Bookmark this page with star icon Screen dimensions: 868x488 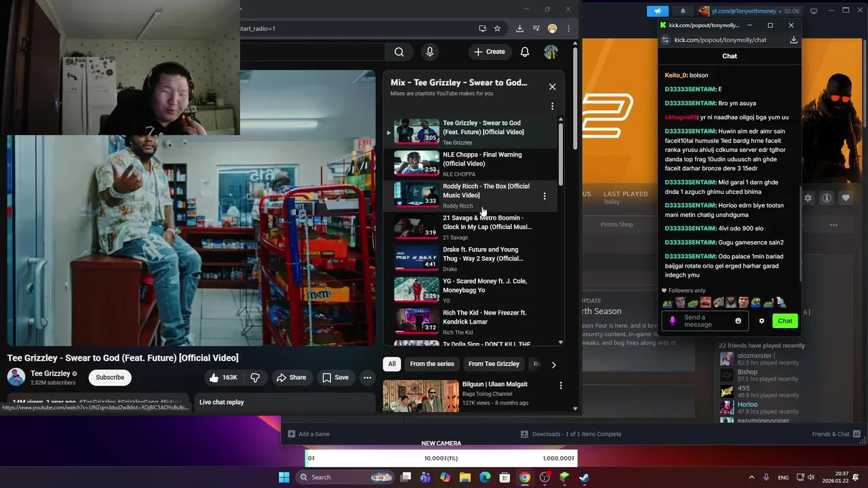pyautogui.click(x=497, y=28)
